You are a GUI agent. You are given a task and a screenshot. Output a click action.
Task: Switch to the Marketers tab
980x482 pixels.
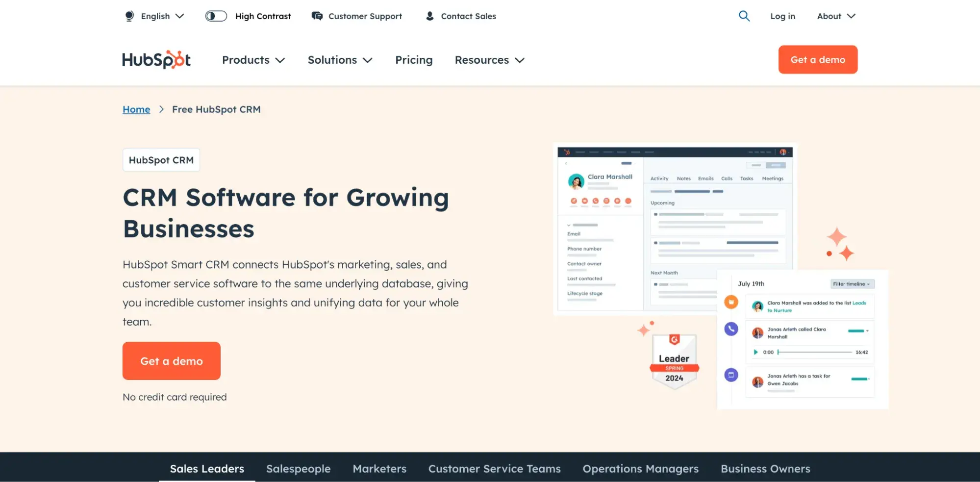tap(379, 469)
